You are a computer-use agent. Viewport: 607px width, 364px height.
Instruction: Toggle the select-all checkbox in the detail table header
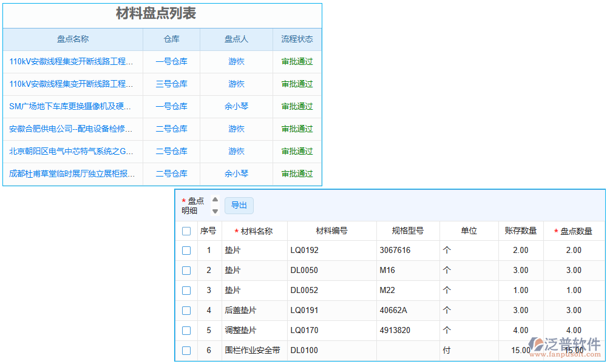click(x=186, y=231)
